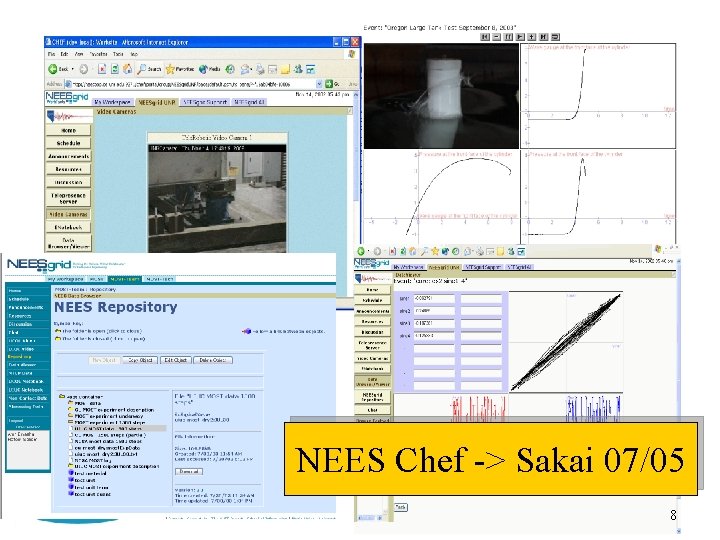Image resolution: width=720 pixels, height=540 pixels.
Task: Open the Tools menu in Internet Explorer
Action: pyautogui.click(x=118, y=54)
